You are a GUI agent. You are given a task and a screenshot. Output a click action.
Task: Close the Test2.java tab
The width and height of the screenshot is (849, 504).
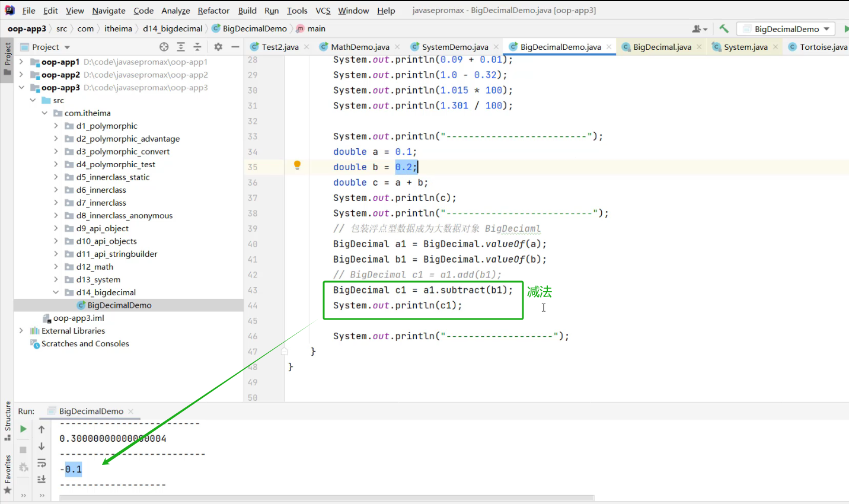[x=307, y=47]
